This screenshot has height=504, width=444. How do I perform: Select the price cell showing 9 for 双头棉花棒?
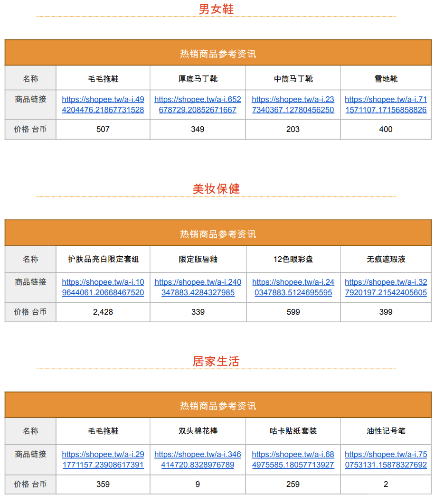tap(197, 485)
